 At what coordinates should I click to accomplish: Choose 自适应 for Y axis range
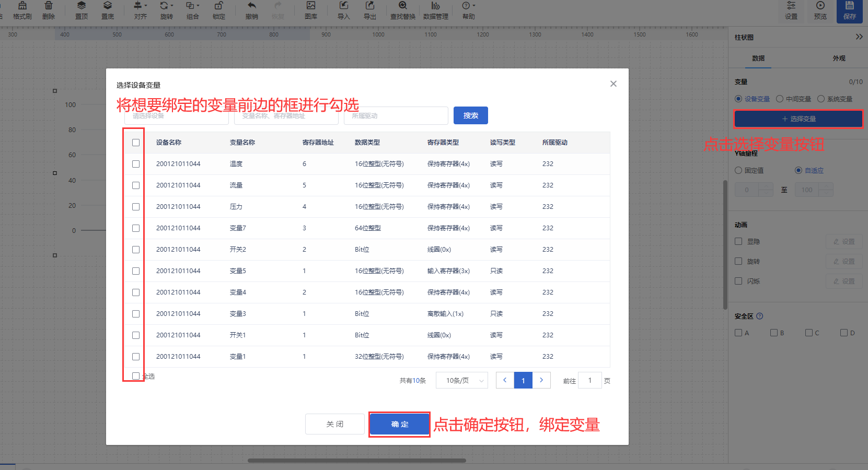[x=798, y=170]
